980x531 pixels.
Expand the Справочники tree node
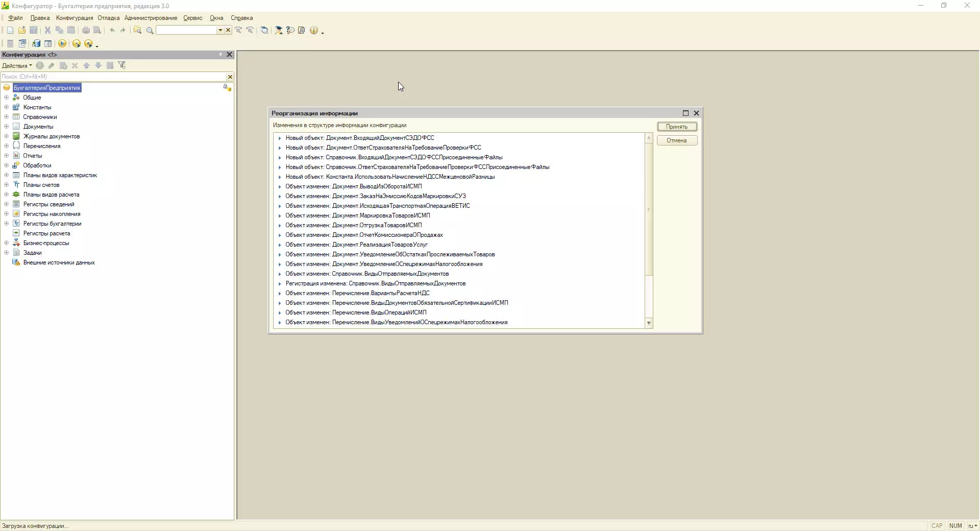point(7,117)
